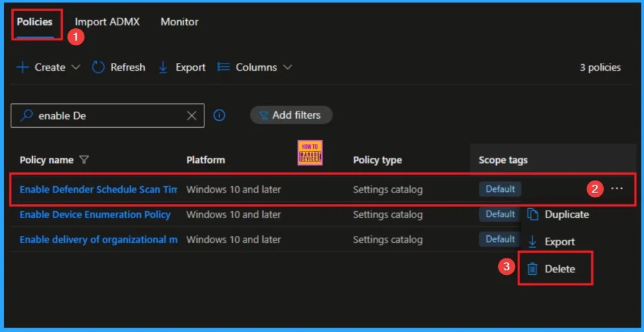Click the search magnifier icon

pyautogui.click(x=26, y=116)
